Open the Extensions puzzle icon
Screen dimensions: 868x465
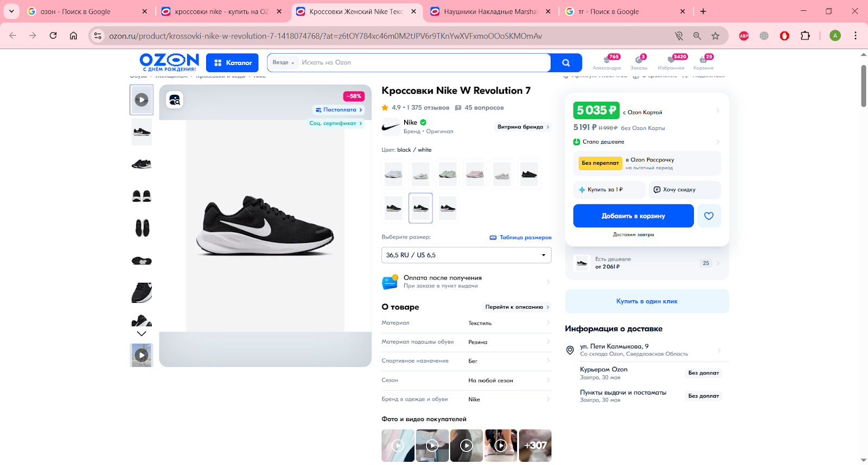tap(805, 36)
